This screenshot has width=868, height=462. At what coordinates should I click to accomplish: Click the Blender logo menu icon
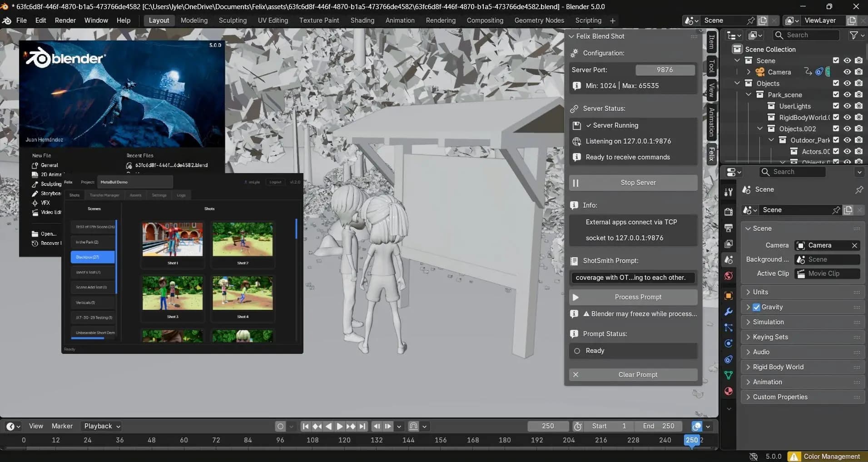click(x=7, y=20)
